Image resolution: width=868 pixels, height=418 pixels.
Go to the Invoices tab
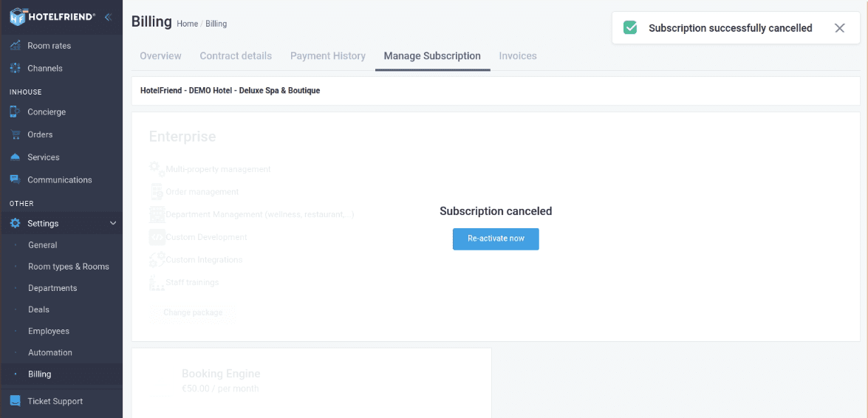click(518, 56)
